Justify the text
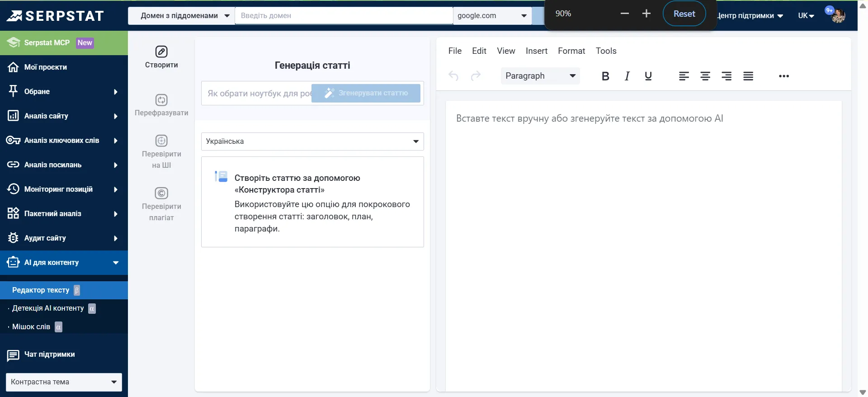Image resolution: width=868 pixels, height=397 pixels. pos(748,76)
